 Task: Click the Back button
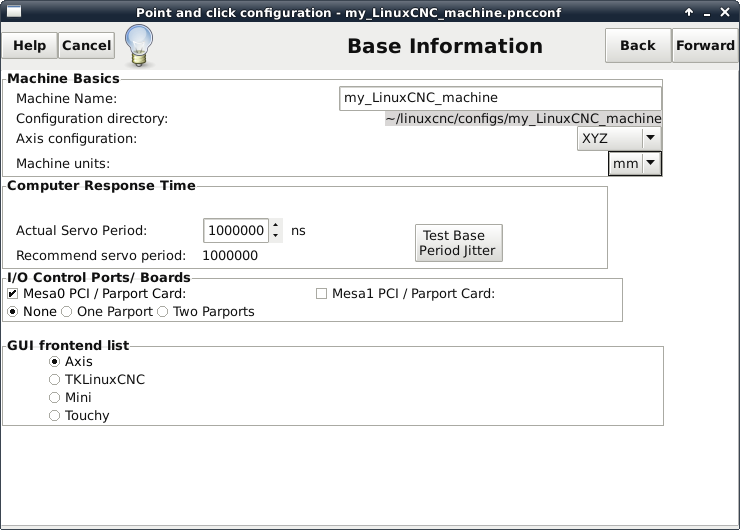[637, 45]
